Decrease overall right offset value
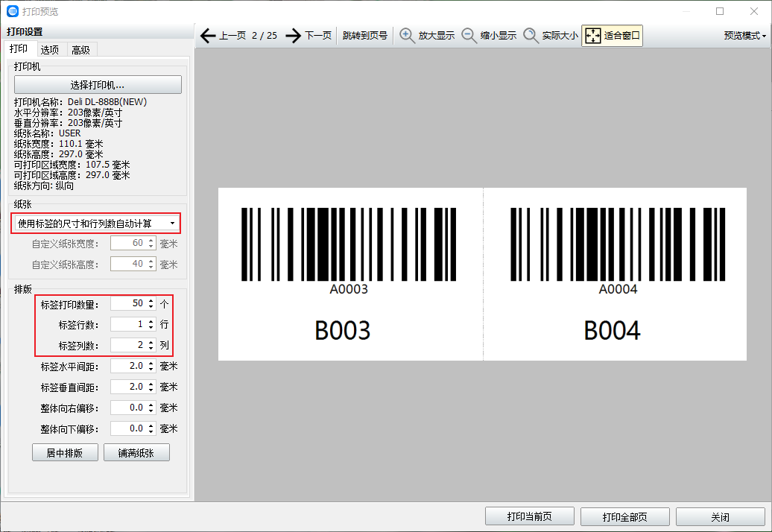 [151, 411]
